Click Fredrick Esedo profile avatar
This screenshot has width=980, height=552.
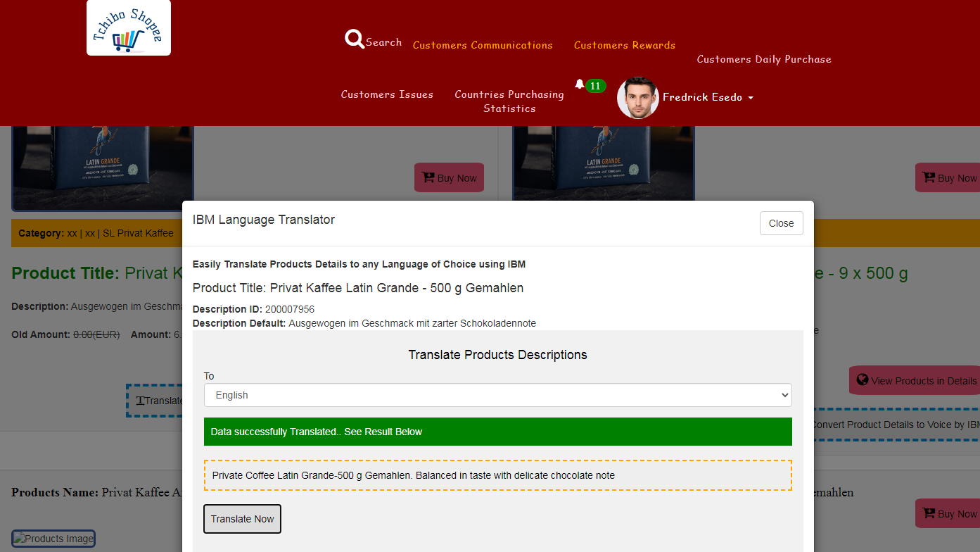(638, 98)
